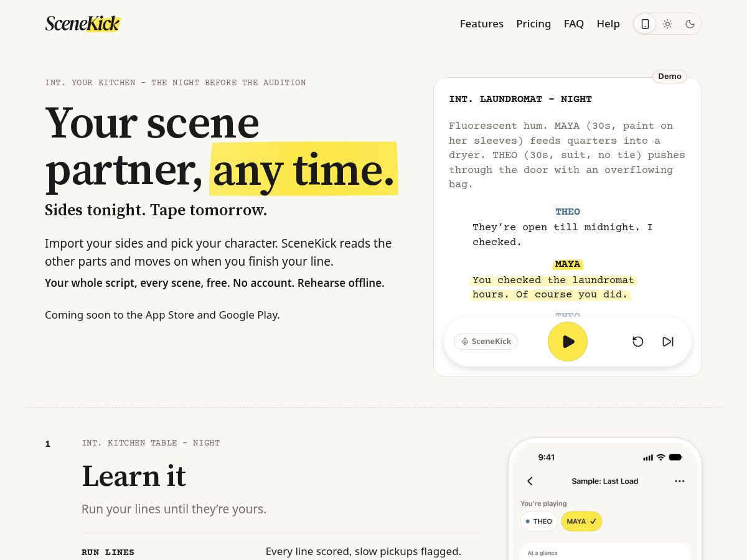This screenshot has width=747, height=560.
Task: Click the Wi-Fi icon in phone status bar
Action: point(661,457)
